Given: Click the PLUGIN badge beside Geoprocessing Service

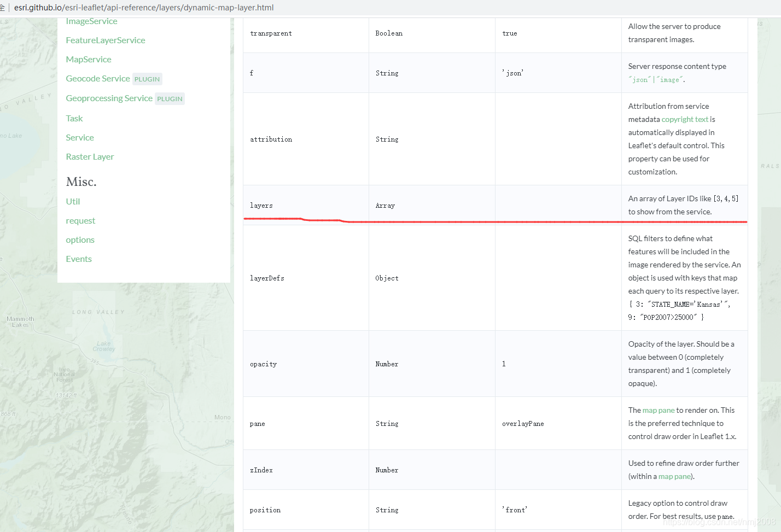Looking at the screenshot, I should tap(170, 99).
